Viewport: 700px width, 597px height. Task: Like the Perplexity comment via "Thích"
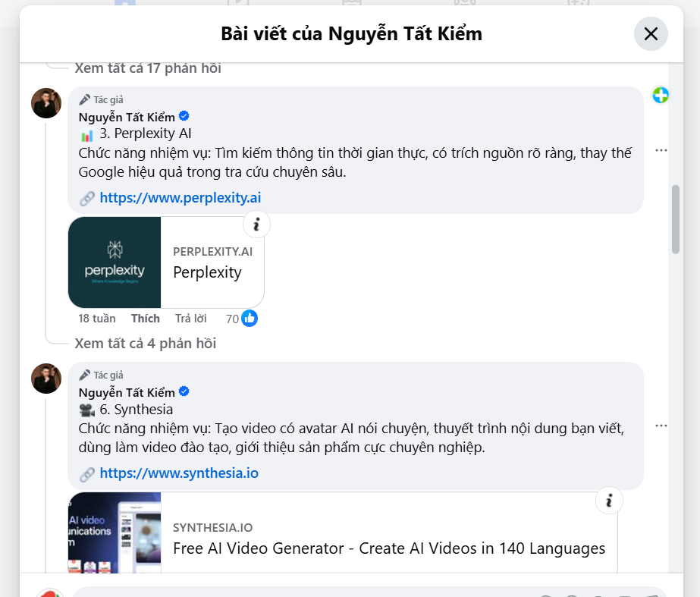pos(146,319)
